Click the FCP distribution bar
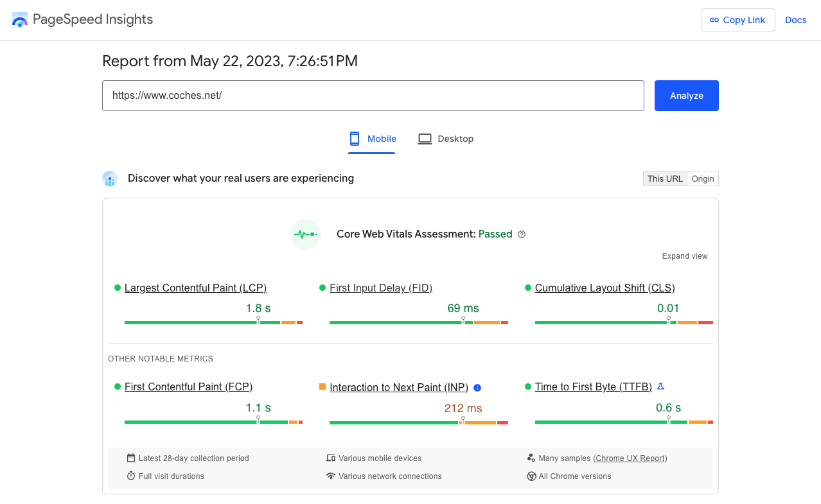Screen dimensions: 821x504 (213, 422)
